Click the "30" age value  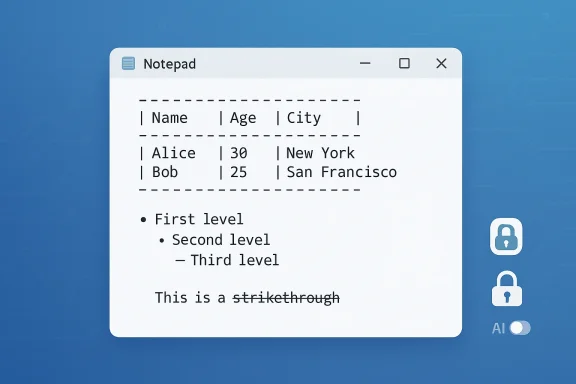(x=239, y=153)
